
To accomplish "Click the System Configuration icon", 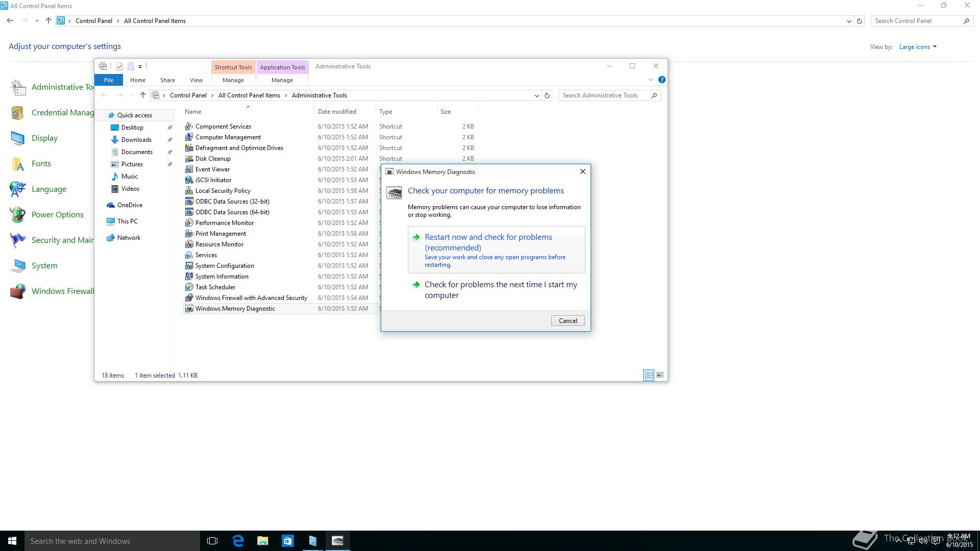I will pyautogui.click(x=189, y=265).
